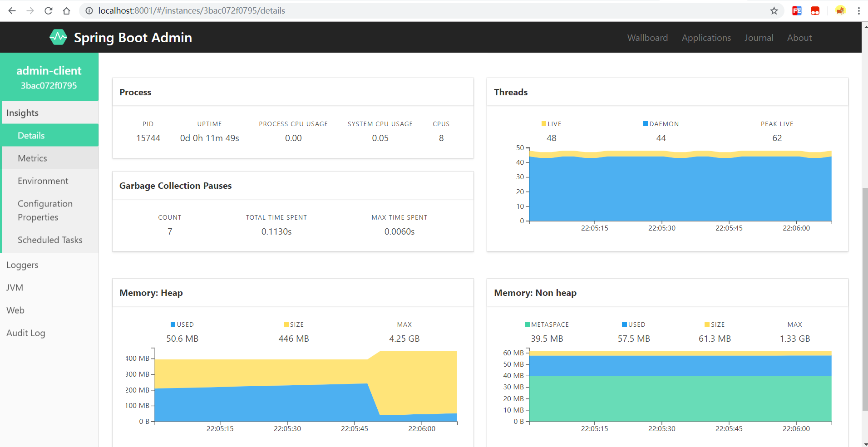The width and height of the screenshot is (868, 447).
Task: Click the yellow LIVE legend swatch
Action: coord(544,124)
